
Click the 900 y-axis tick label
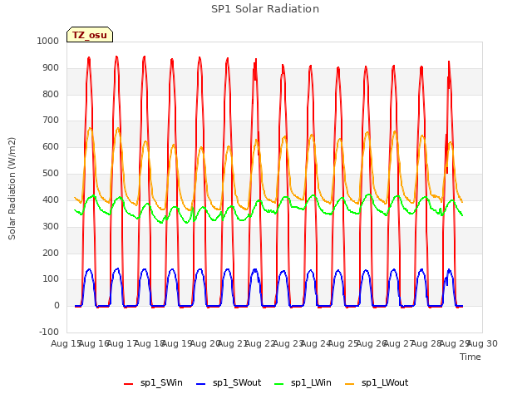click(51, 68)
